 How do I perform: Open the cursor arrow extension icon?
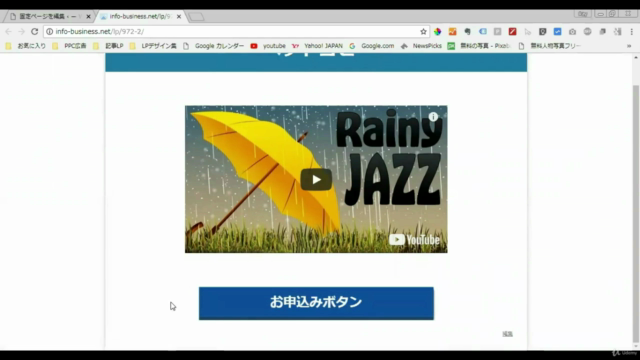click(x=528, y=31)
